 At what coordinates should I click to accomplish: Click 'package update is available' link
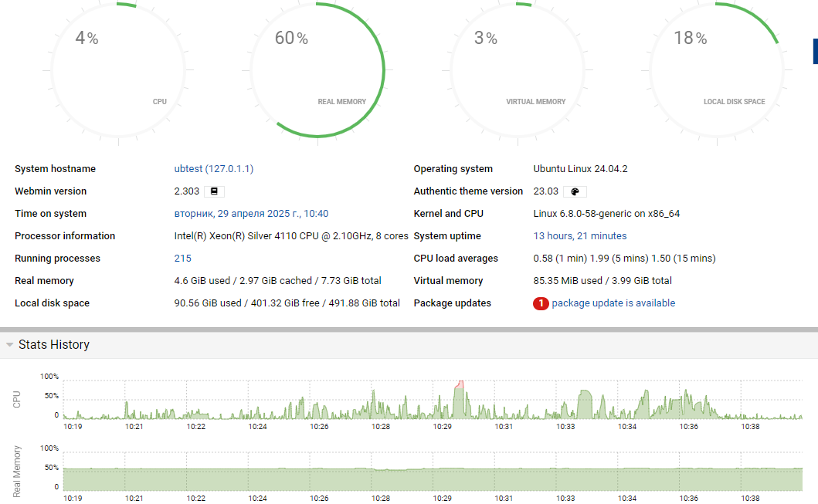coord(613,303)
